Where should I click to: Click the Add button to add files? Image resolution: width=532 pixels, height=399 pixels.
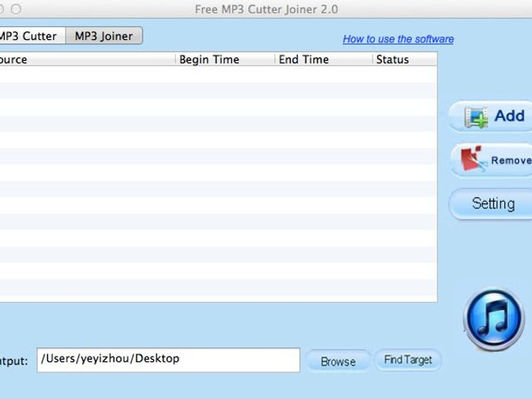click(490, 116)
